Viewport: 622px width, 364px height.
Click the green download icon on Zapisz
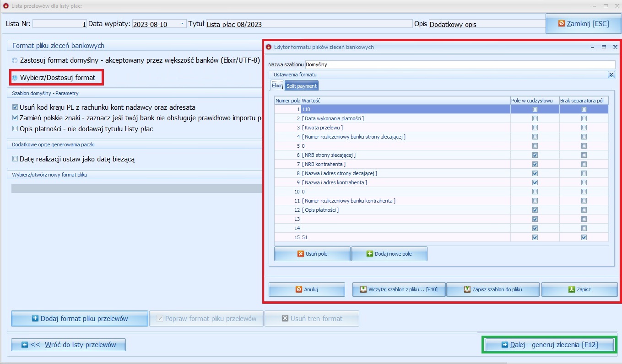[x=571, y=289]
